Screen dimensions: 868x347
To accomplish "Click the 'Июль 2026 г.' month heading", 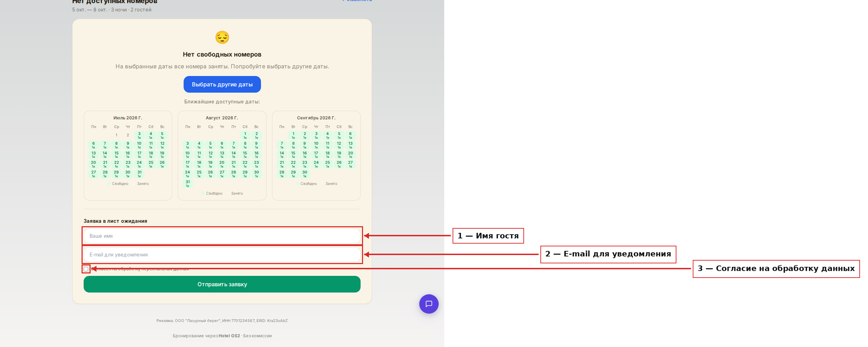I will click(x=128, y=118).
